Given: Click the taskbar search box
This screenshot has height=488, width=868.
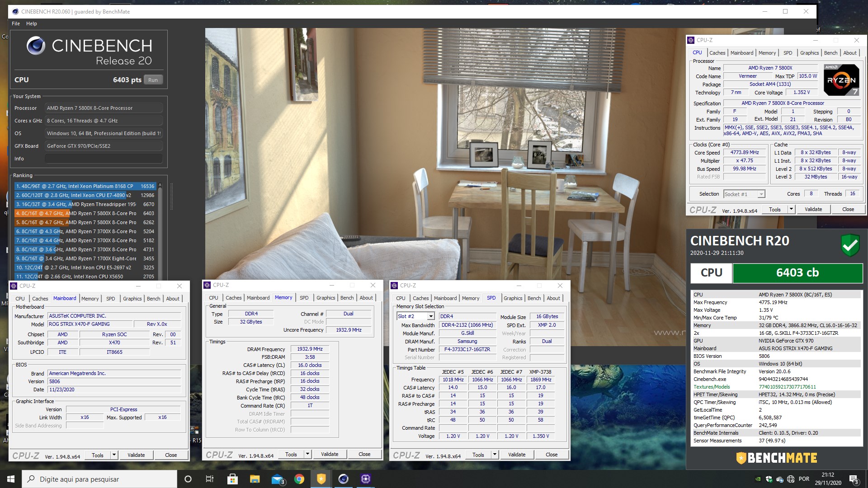Looking at the screenshot, I should tap(99, 479).
